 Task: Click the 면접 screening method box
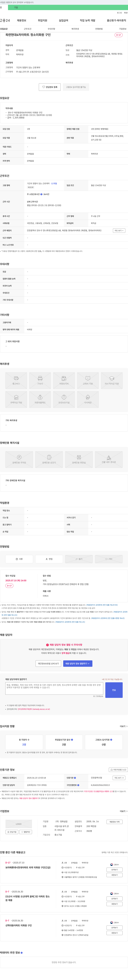click(x=49, y=559)
